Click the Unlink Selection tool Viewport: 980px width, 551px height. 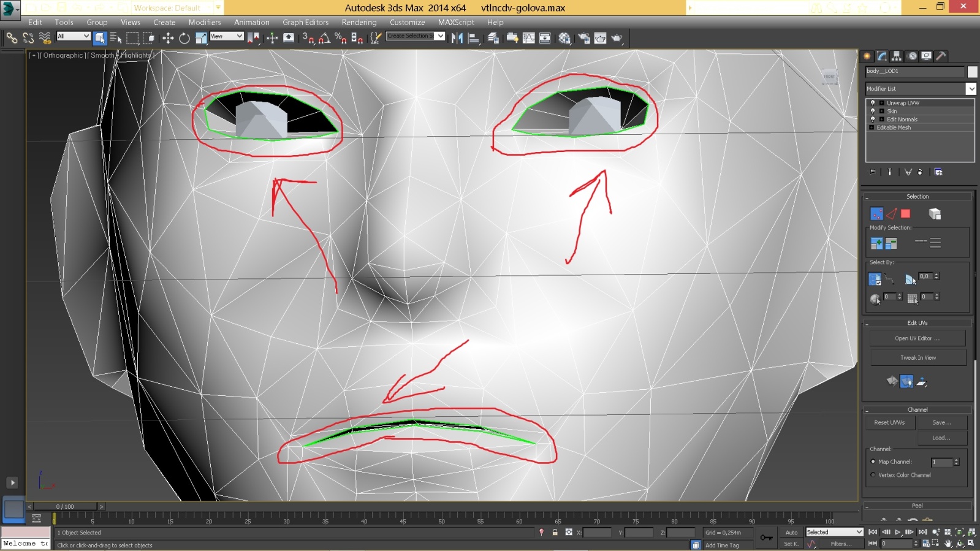pos(28,38)
